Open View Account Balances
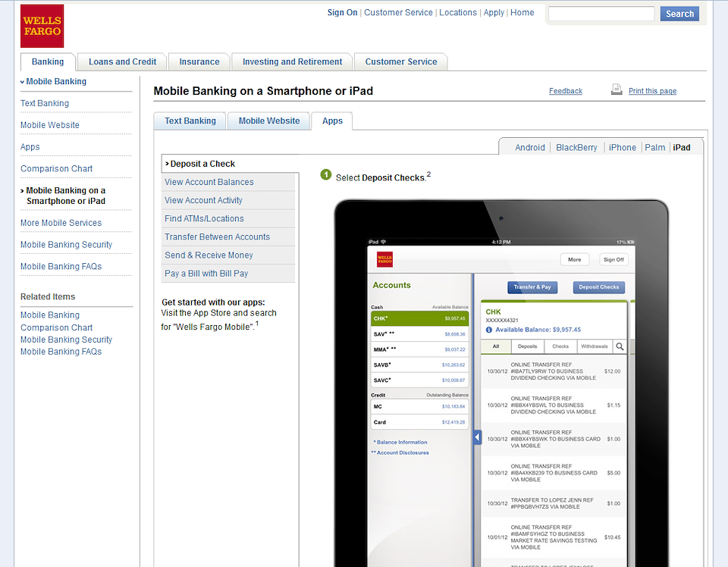This screenshot has height=567, width=728. click(x=228, y=183)
